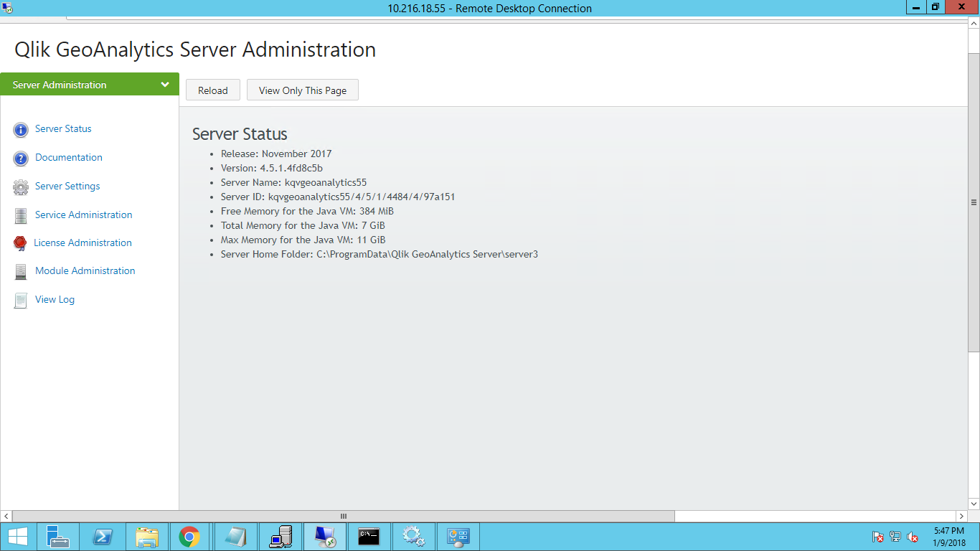
Task: Open the Documentation link
Action: click(x=69, y=157)
